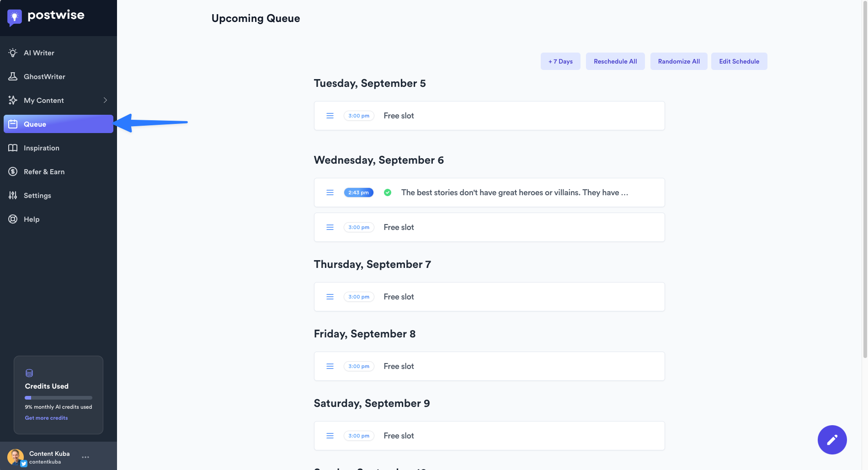This screenshot has width=868, height=470.
Task: Open the AI Writer lightbulb icon
Action: tap(13, 53)
